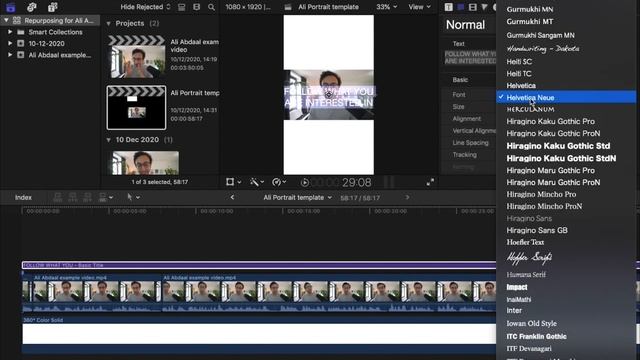
Task: Open the Ali Portrait template timeline dropdown
Action: 298,198
